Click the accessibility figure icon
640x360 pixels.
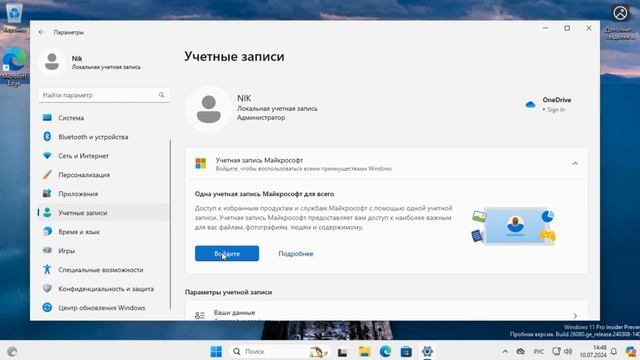[x=47, y=269]
